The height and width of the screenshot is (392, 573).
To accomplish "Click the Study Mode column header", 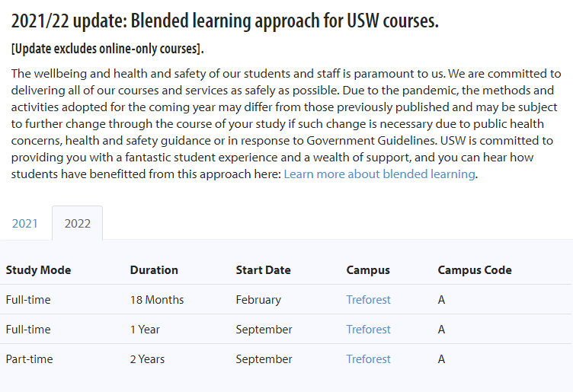I will pos(38,270).
